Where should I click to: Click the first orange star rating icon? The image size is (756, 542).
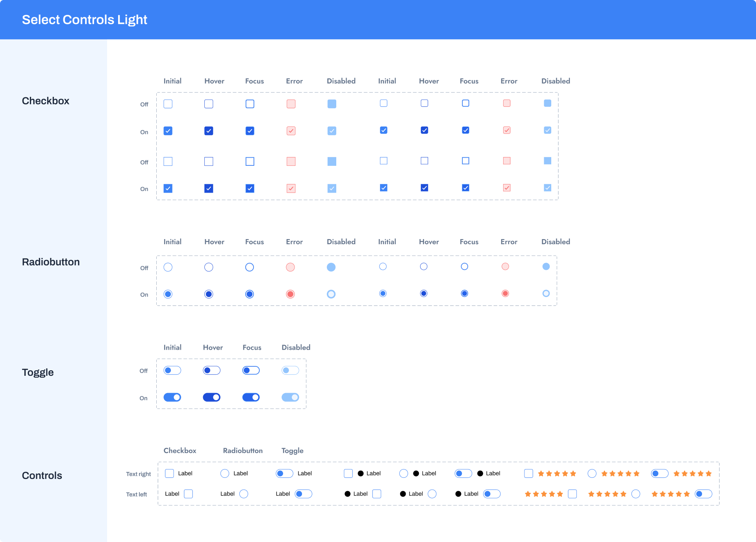(x=541, y=473)
